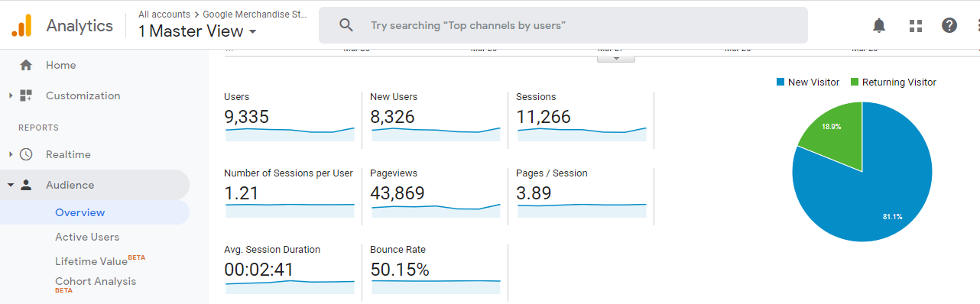The image size is (980, 304).
Task: Click the Audience person icon
Action: [26, 185]
